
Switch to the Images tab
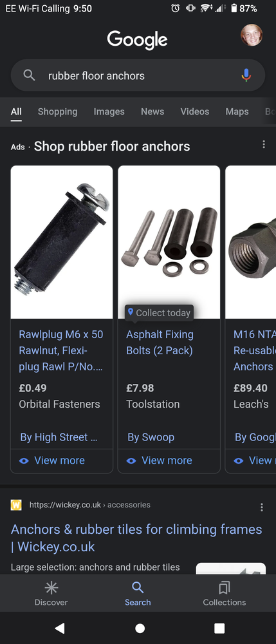[x=109, y=111]
